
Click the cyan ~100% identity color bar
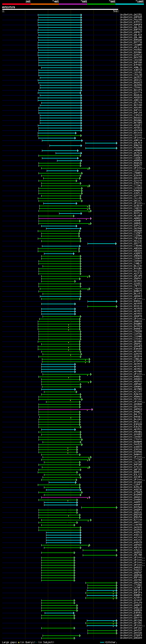tap(130, 4)
